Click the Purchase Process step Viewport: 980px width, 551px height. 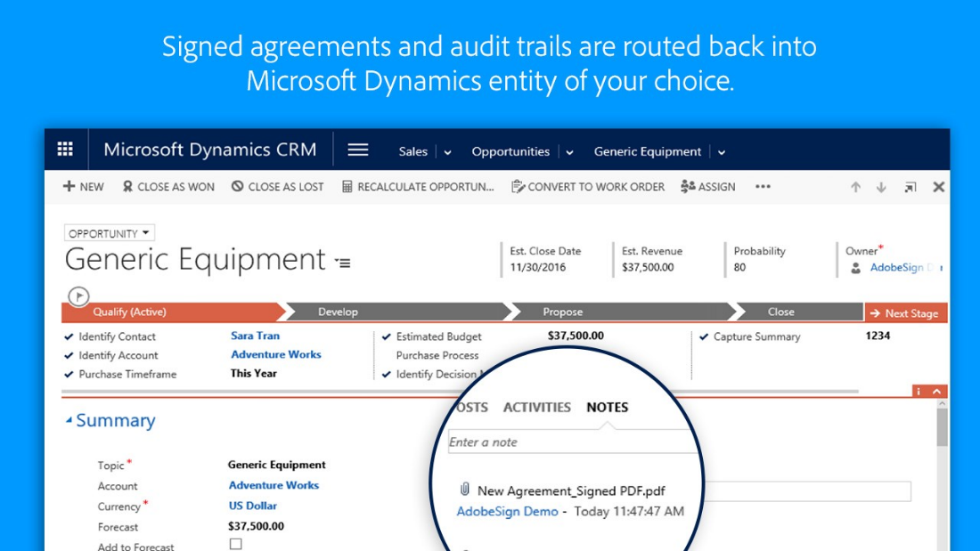(437, 355)
